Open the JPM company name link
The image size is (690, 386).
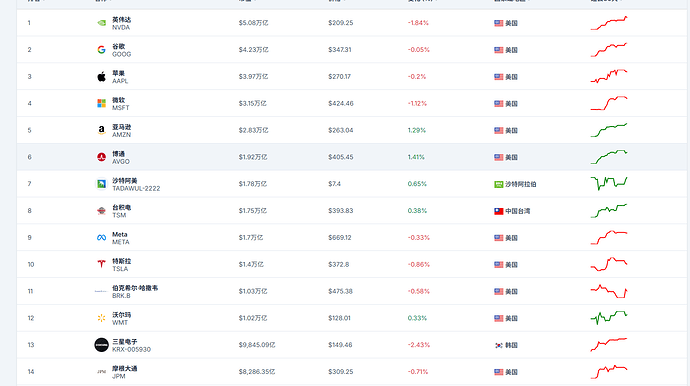click(125, 372)
